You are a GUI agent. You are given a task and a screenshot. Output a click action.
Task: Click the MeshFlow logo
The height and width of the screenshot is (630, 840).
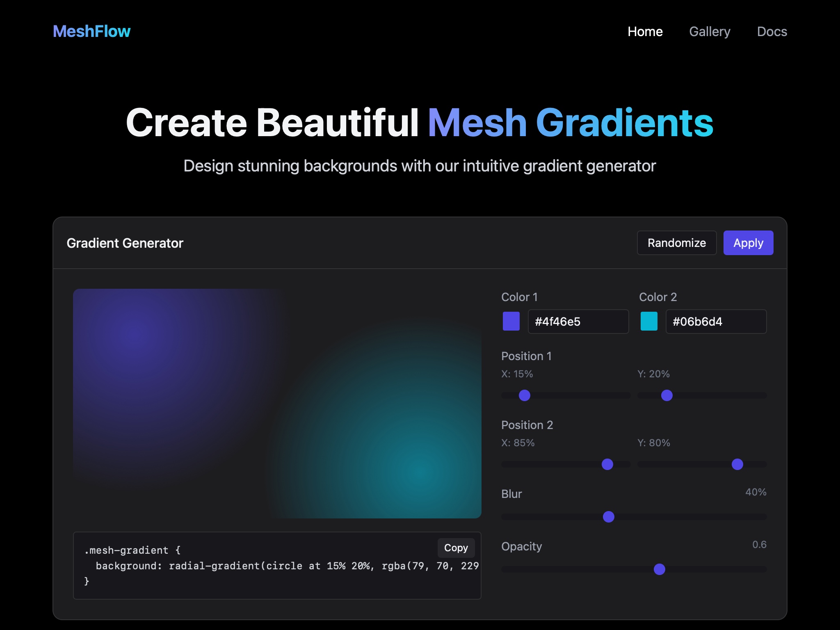pyautogui.click(x=91, y=31)
